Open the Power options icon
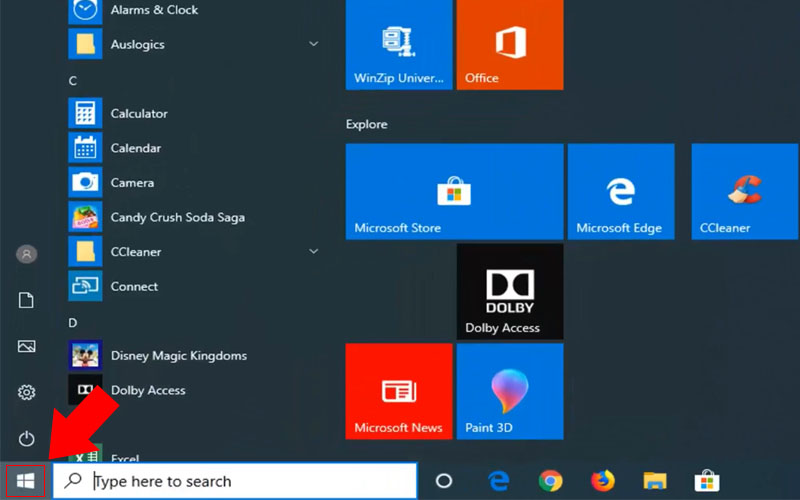 pyautogui.click(x=27, y=439)
